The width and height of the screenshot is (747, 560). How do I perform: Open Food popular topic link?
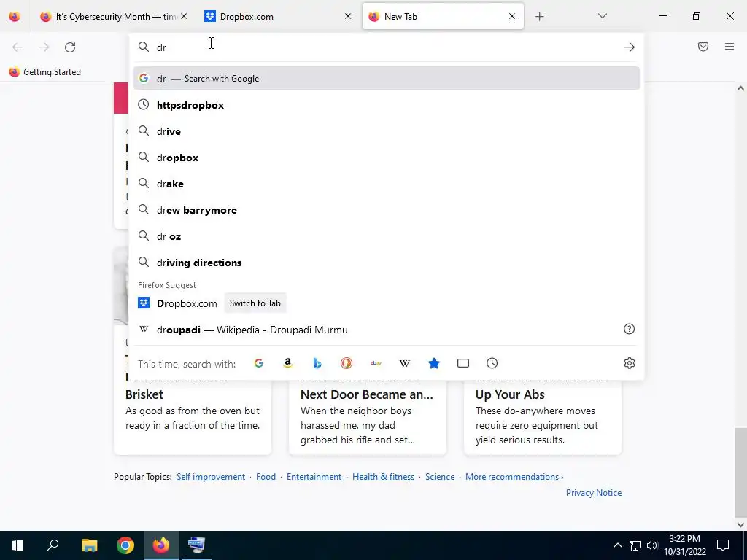coord(266,477)
